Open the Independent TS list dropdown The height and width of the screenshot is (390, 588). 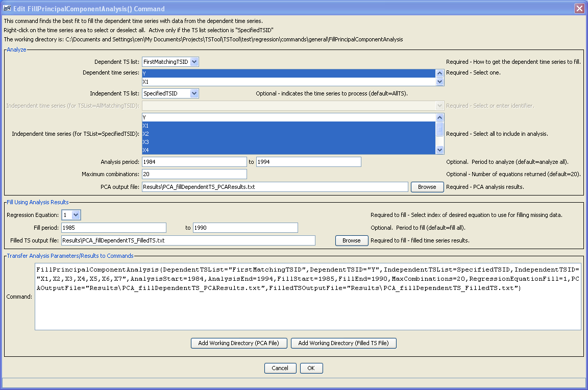(x=194, y=93)
